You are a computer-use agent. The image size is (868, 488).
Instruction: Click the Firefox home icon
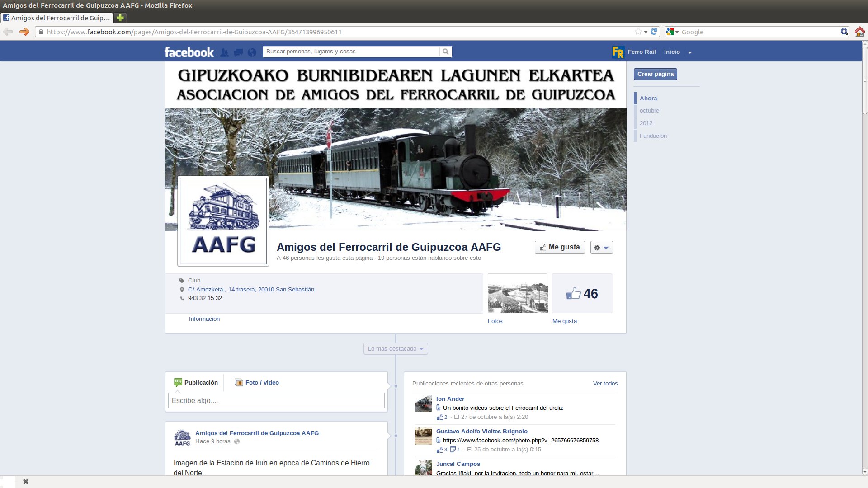[859, 32]
